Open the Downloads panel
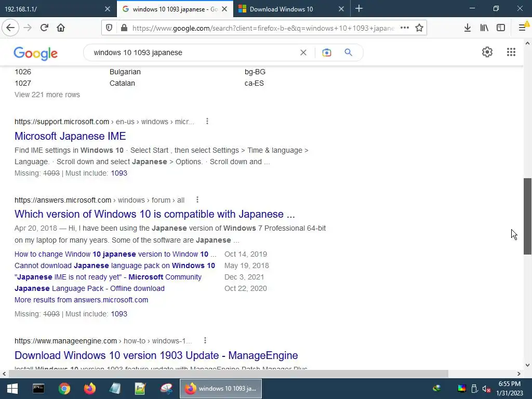 pyautogui.click(x=467, y=28)
